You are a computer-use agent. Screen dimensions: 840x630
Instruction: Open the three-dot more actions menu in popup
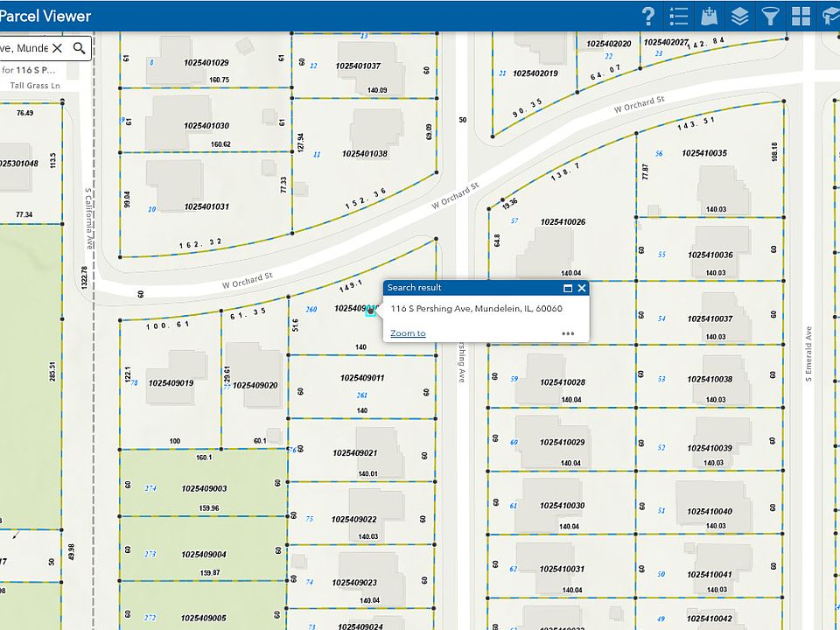coord(568,333)
